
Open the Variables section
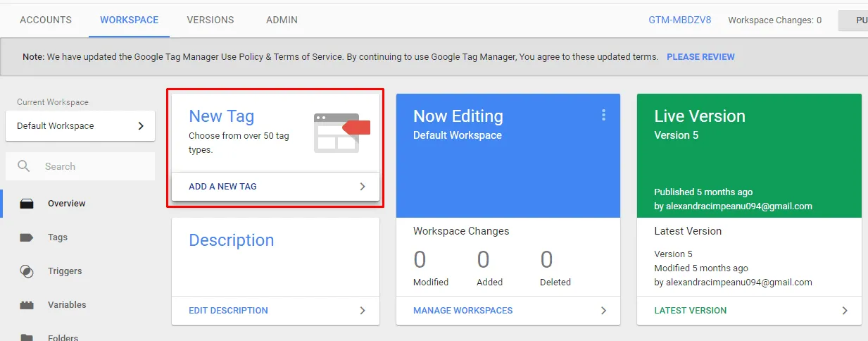click(x=67, y=305)
